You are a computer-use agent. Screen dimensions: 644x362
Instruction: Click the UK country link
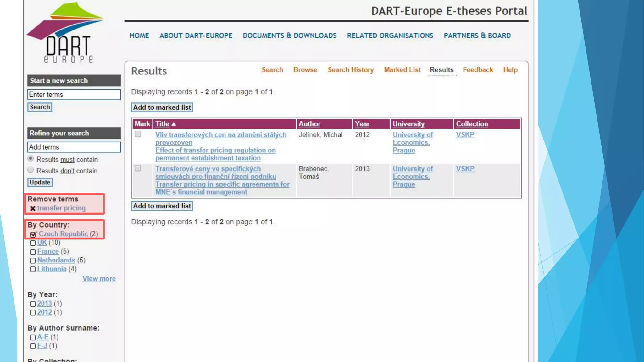[x=42, y=243]
